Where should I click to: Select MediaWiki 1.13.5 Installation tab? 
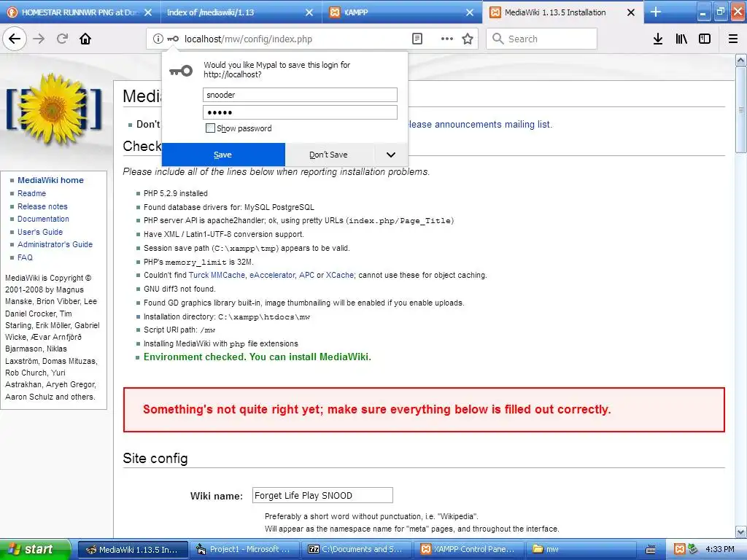click(x=563, y=12)
